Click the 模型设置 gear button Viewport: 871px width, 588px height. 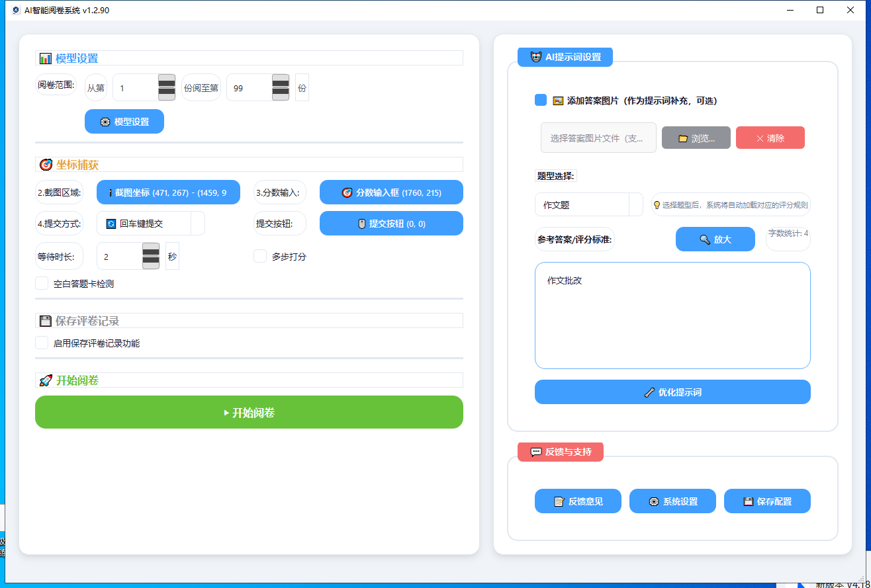[124, 122]
